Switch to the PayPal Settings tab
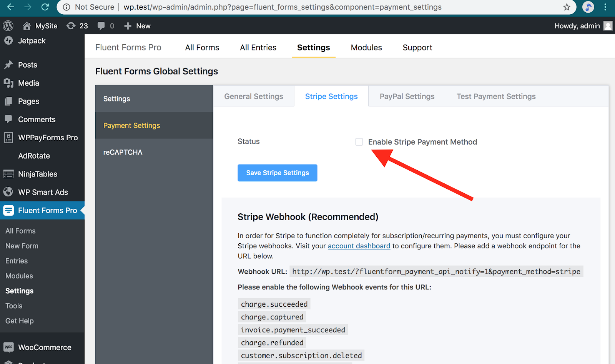This screenshot has height=364, width=615. click(407, 96)
